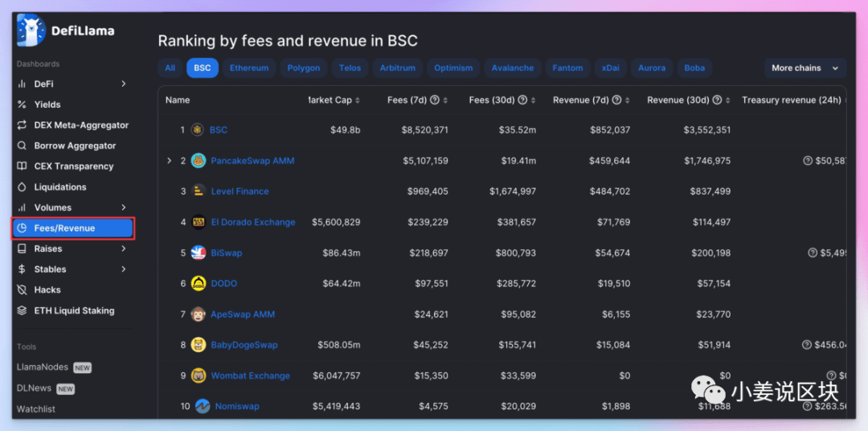Click the DefiLlama llama logo

tap(31, 30)
